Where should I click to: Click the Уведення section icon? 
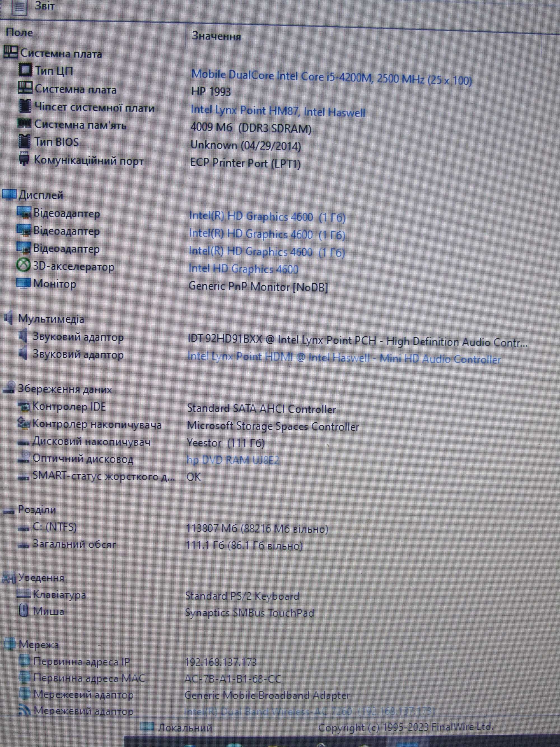coord(9,578)
